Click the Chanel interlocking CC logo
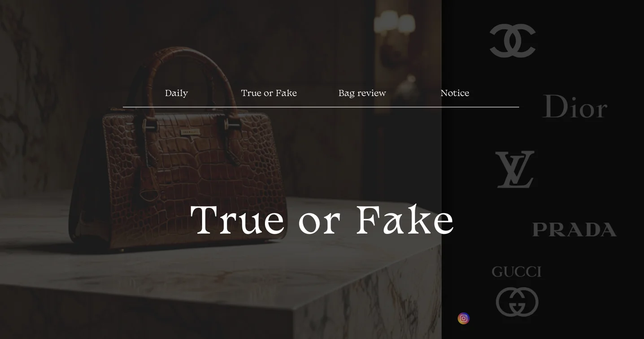Viewport: 644px width, 339px height. pyautogui.click(x=513, y=40)
